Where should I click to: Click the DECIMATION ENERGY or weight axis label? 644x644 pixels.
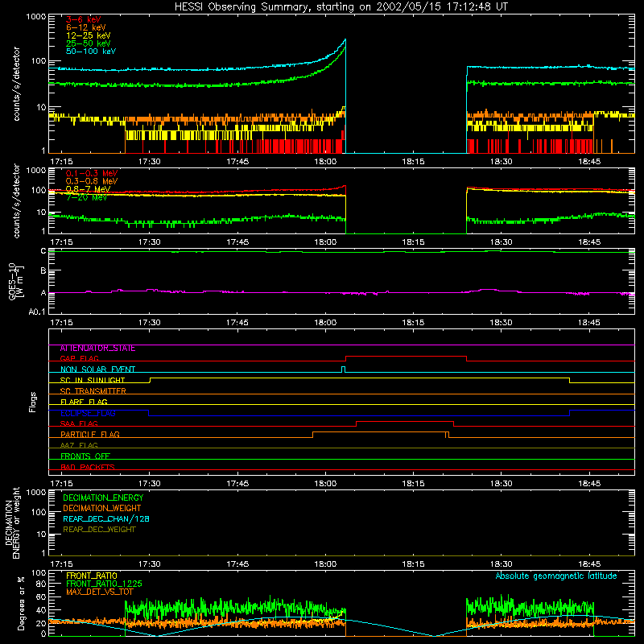[x=12, y=522]
